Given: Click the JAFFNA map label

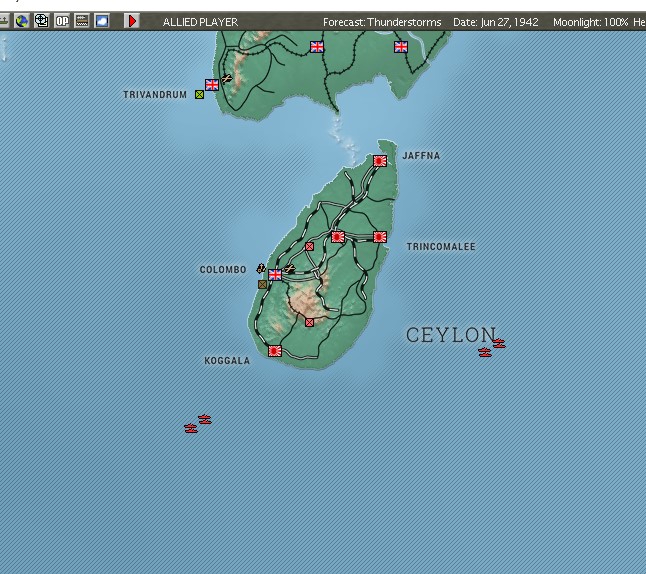Looking at the screenshot, I should (421, 156).
